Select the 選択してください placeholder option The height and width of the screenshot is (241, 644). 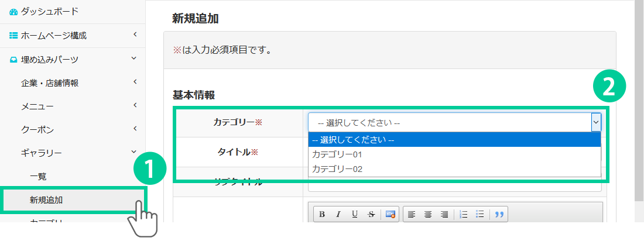[x=353, y=140]
